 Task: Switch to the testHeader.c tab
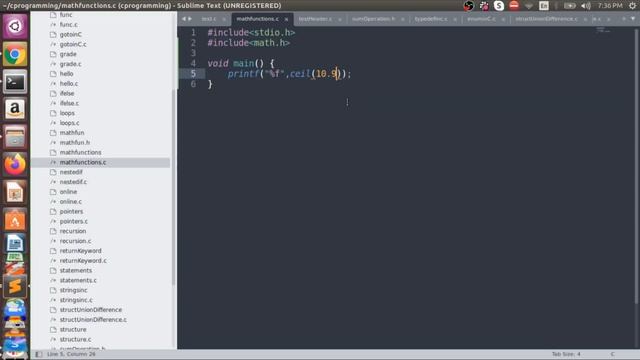click(315, 19)
